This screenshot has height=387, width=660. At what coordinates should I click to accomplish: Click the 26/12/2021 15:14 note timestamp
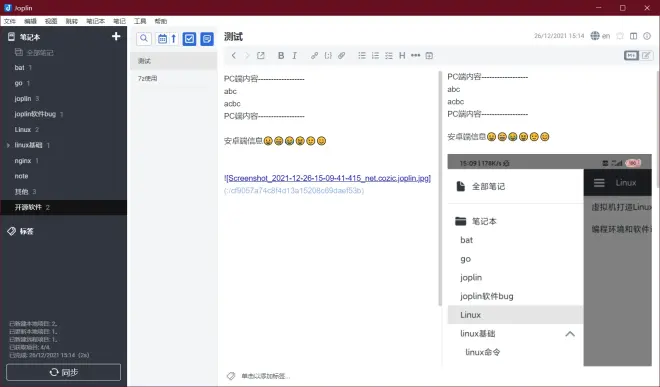(559, 36)
